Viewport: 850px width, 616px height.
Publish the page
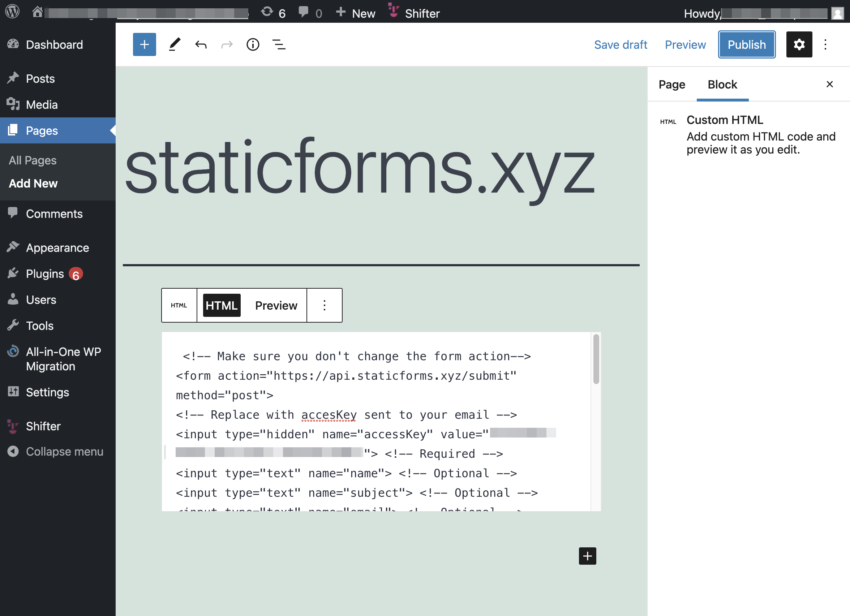(747, 44)
